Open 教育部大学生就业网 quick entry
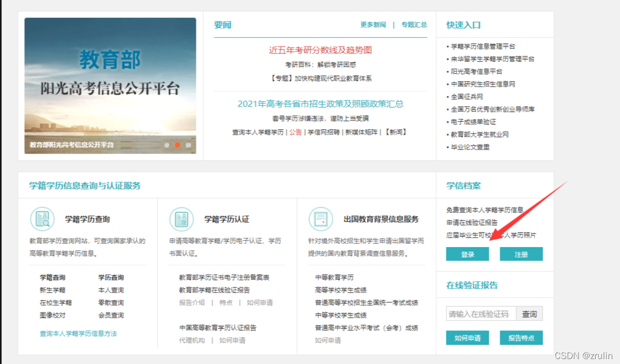Image resolution: width=620 pixels, height=364 pixels. pyautogui.click(x=480, y=134)
